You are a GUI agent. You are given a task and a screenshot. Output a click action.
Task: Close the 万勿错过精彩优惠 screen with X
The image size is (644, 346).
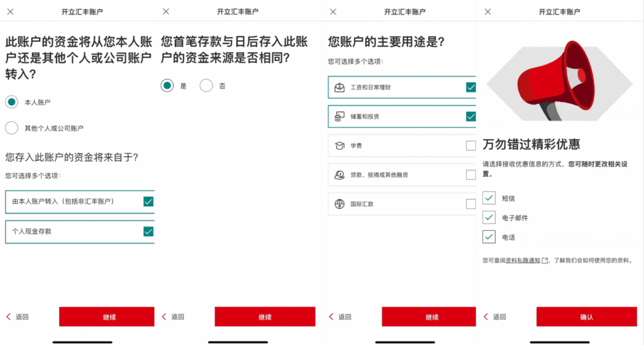pos(488,12)
